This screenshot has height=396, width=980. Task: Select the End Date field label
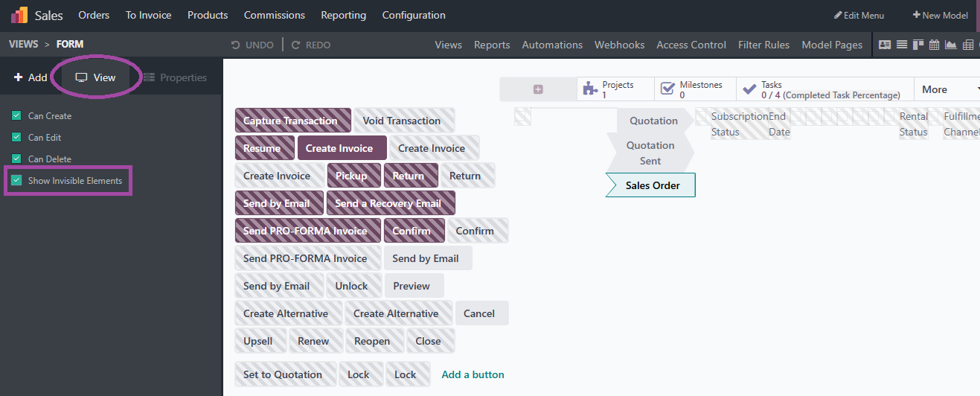coord(778,124)
